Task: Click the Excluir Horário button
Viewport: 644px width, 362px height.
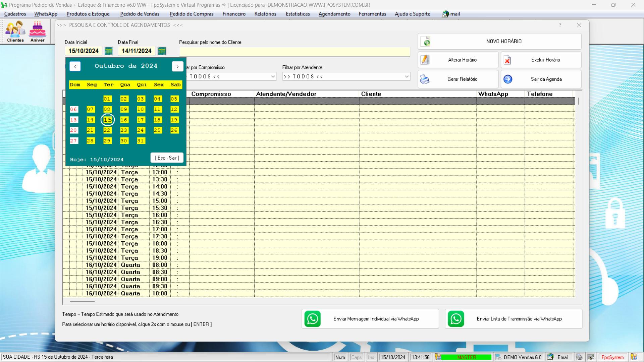Action: coord(541,60)
